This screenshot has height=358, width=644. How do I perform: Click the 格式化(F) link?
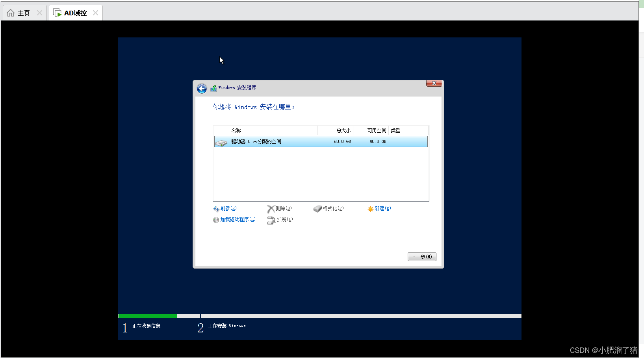click(333, 209)
